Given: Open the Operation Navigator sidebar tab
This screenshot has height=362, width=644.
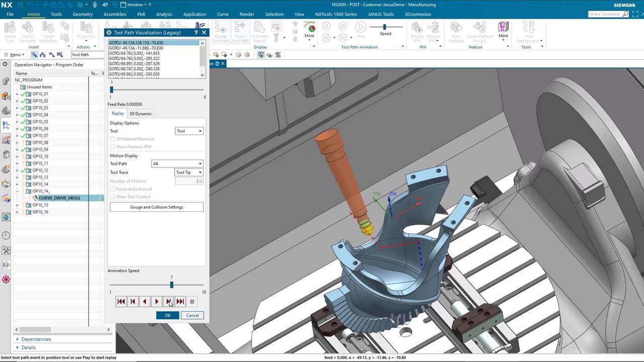Looking at the screenshot, I should click(6, 125).
